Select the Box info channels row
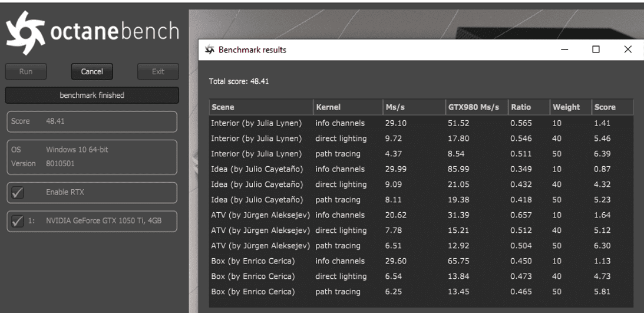Screen dimensions: 644x313 click(421, 261)
